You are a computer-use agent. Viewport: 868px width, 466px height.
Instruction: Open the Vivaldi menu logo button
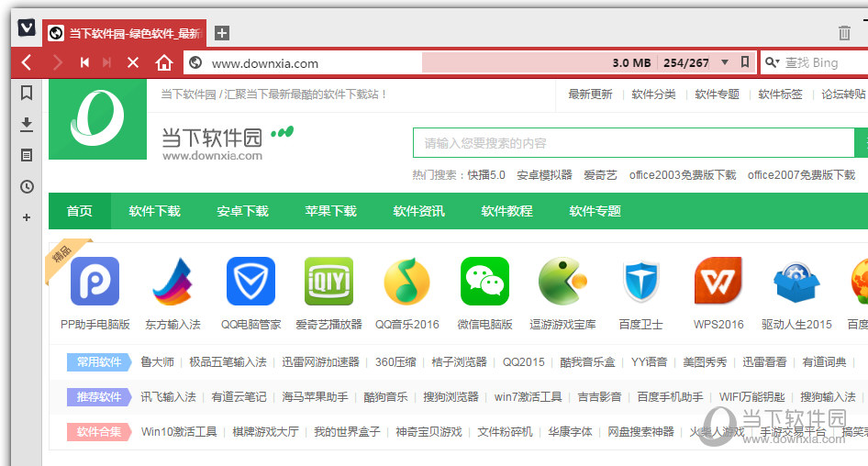[x=27, y=28]
